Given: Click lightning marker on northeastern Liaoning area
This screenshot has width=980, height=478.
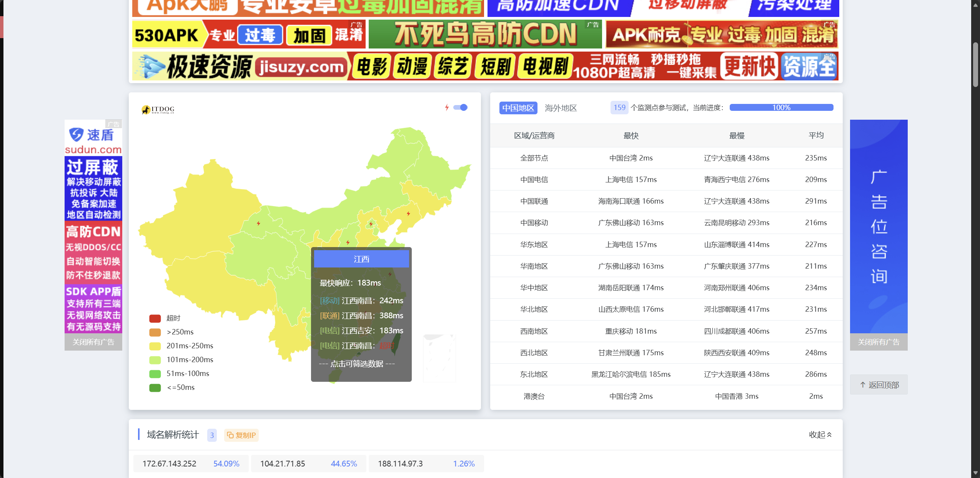Looking at the screenshot, I should pos(408,214).
